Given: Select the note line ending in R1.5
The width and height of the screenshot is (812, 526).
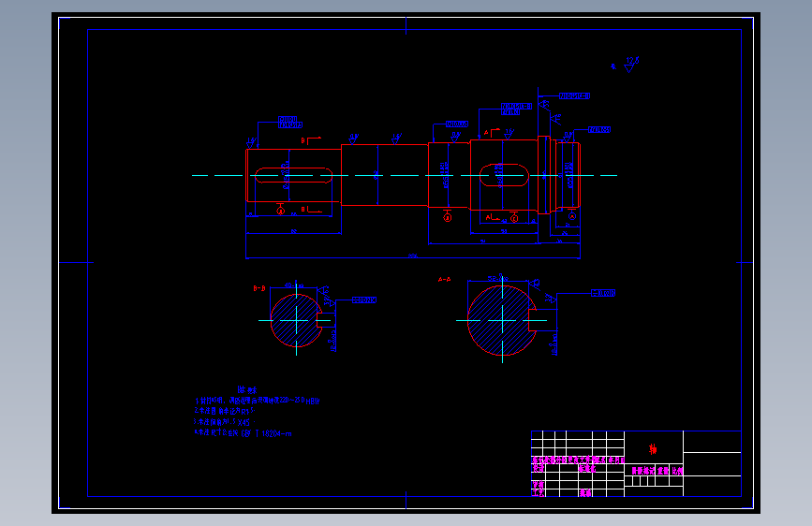Looking at the screenshot, I should coord(225,411).
